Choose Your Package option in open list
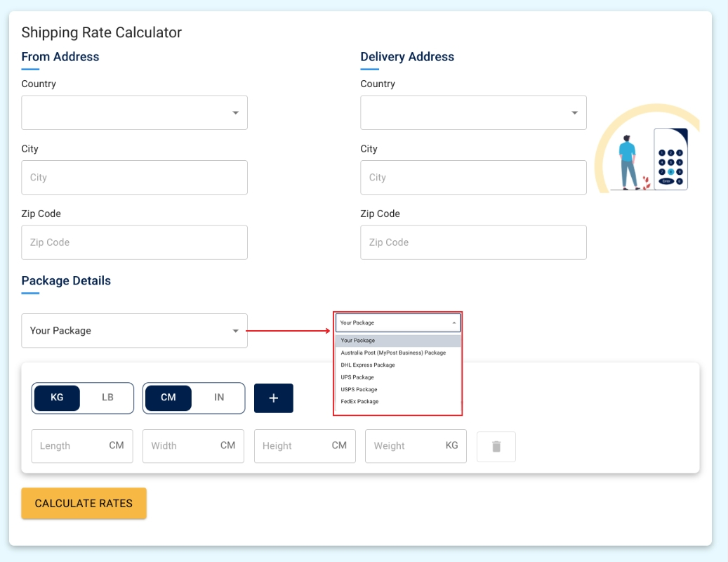This screenshot has height=562, width=728. 398,341
